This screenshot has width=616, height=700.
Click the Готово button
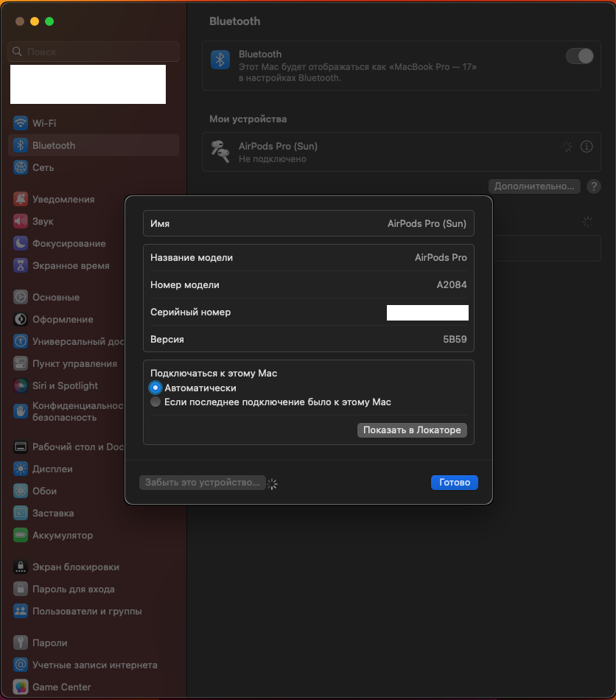coord(455,482)
